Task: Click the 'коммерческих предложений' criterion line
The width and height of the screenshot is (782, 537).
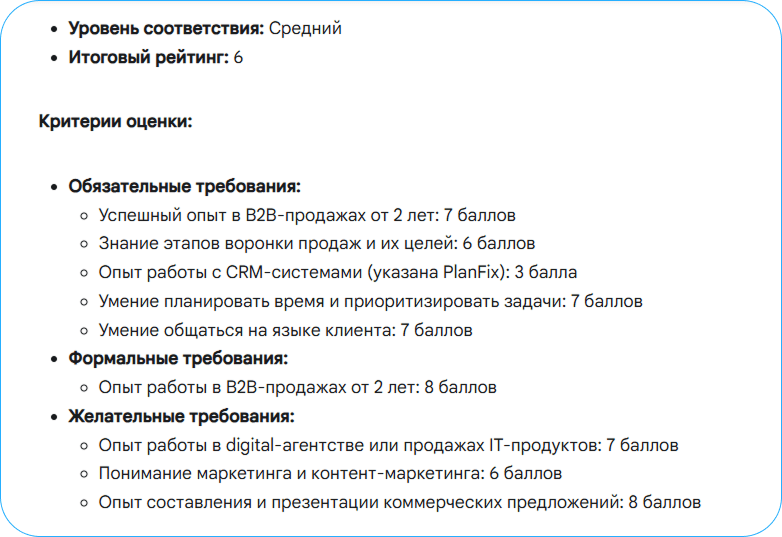Action: pos(399,502)
